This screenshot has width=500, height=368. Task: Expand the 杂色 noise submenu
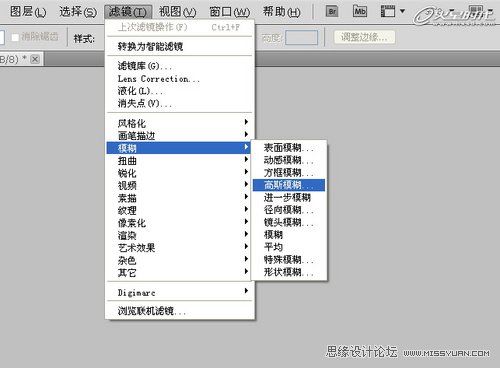point(178,260)
